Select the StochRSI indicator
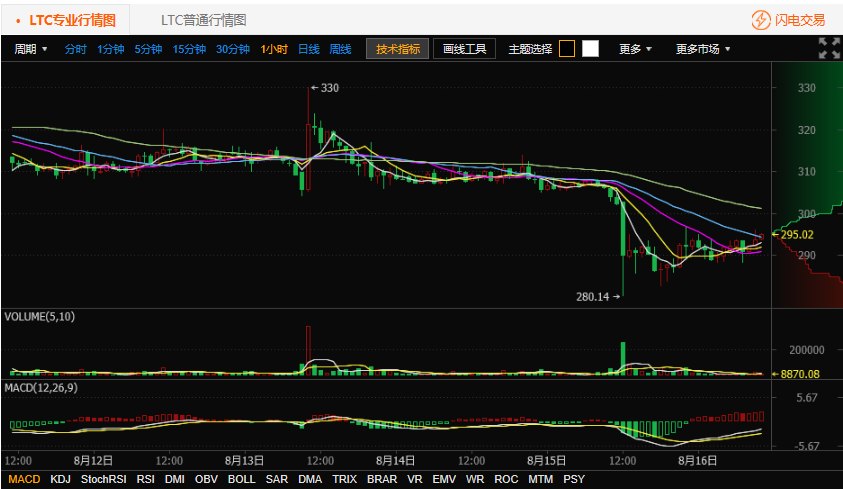843x489 pixels. [104, 479]
